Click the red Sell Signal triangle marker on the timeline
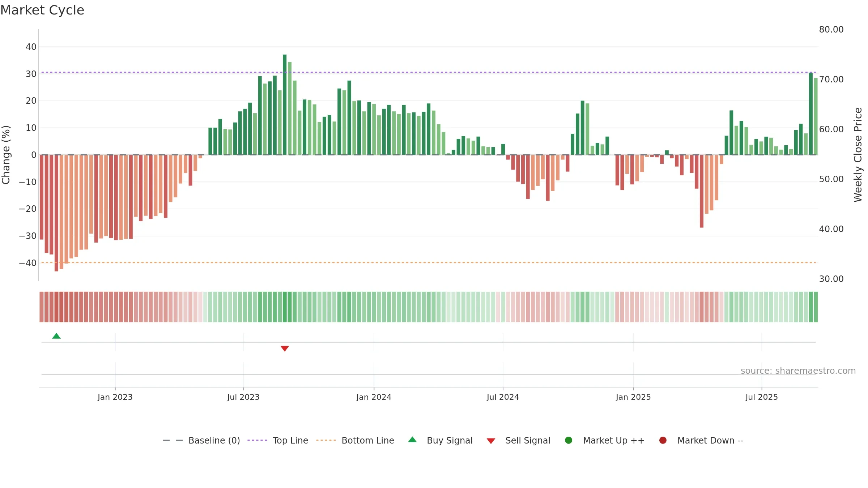This screenshot has width=868, height=488. coord(285,348)
